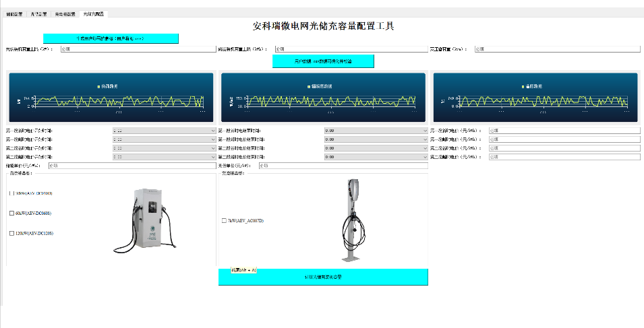Focus the PV unit price (光伏单价) field
Screen dimensions: 644x328
pyautogui.click(x=343, y=166)
